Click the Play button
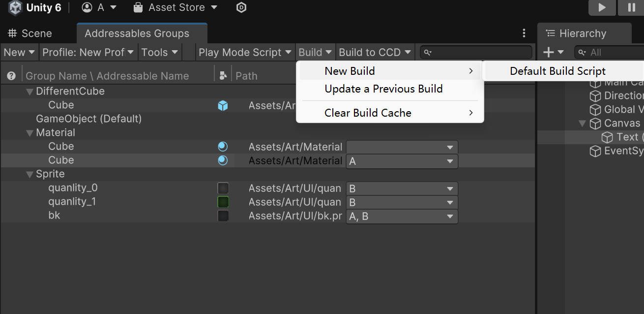The height and width of the screenshot is (314, 644). [x=602, y=7]
